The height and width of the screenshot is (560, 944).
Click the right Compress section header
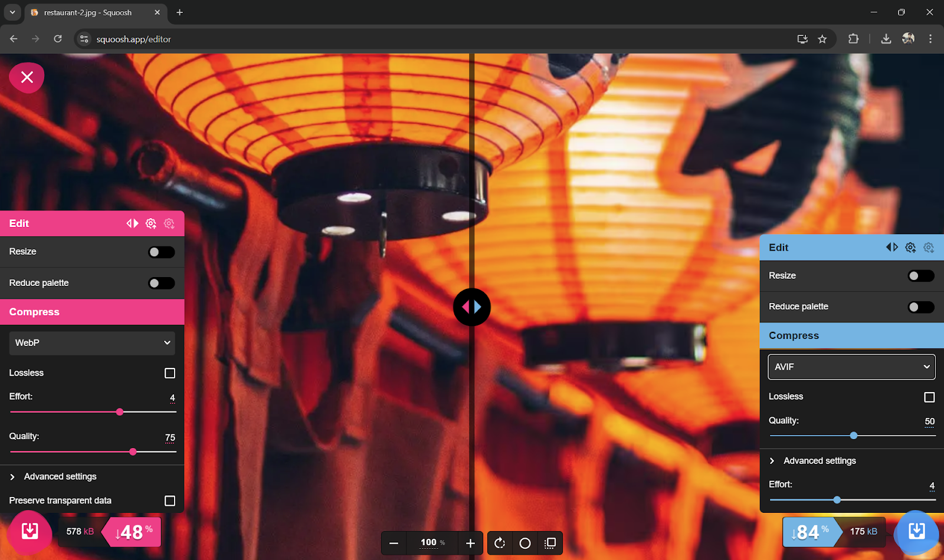(852, 335)
